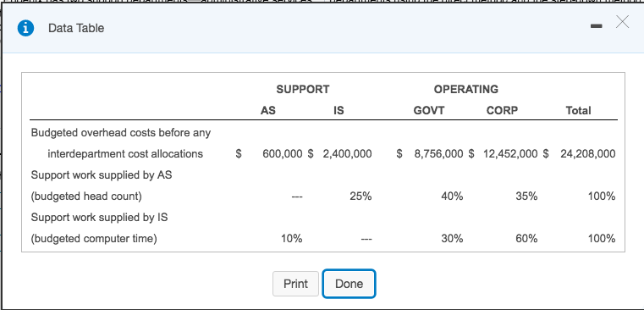Click the 40% GOVT head count cell

pyautogui.click(x=452, y=197)
